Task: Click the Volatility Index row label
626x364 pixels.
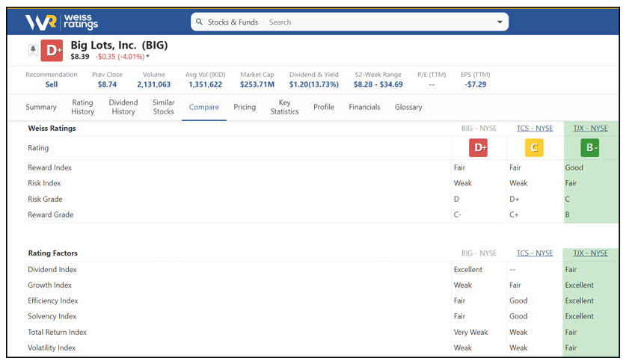Action: (x=52, y=348)
